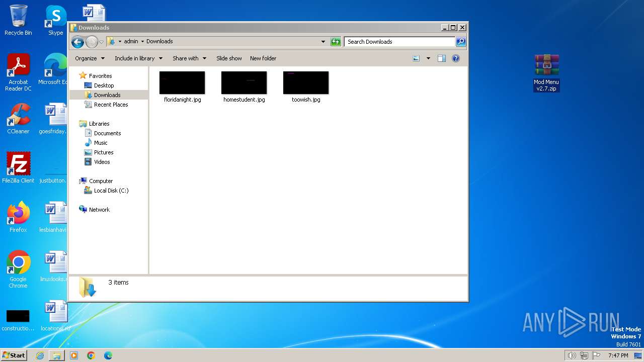The width and height of the screenshot is (644, 362).
Task: Open Explorer help button
Action: click(x=456, y=58)
